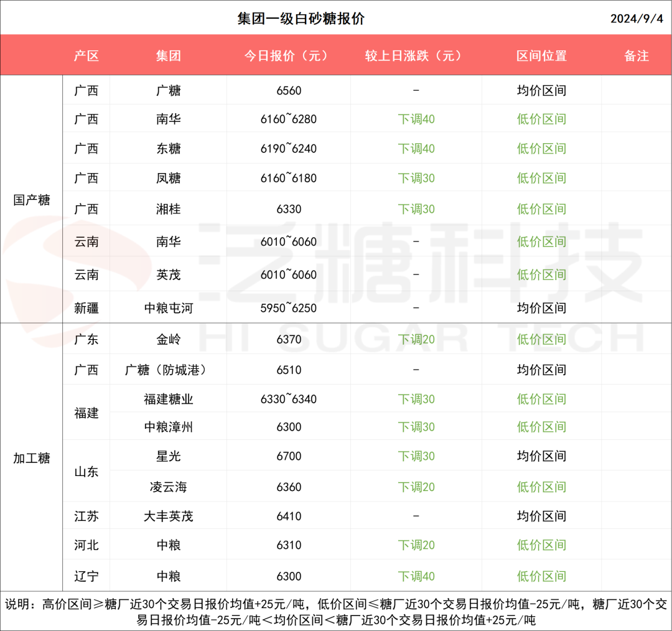The height and width of the screenshot is (631, 672).
Task: Select the 福建糖业 group cell
Action: click(x=168, y=399)
